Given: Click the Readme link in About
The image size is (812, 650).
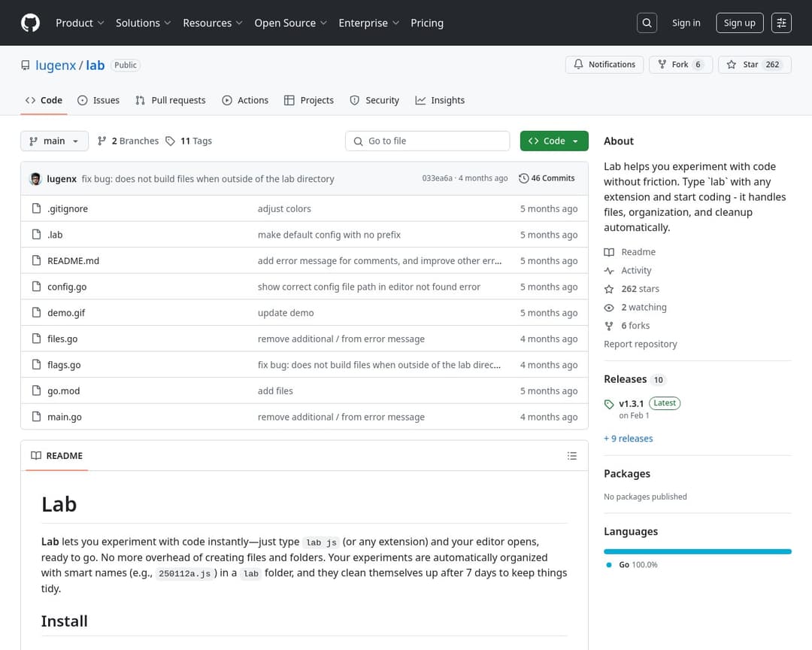Looking at the screenshot, I should (630, 252).
